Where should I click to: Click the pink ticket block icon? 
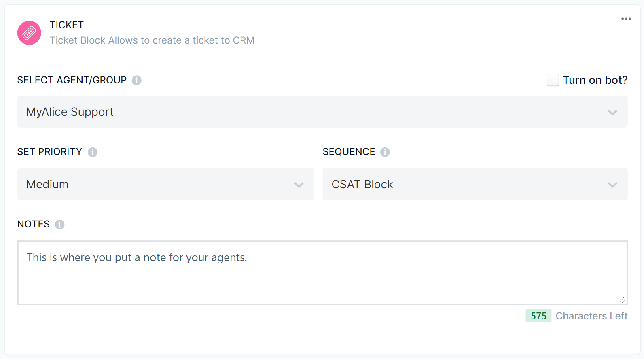(29, 33)
